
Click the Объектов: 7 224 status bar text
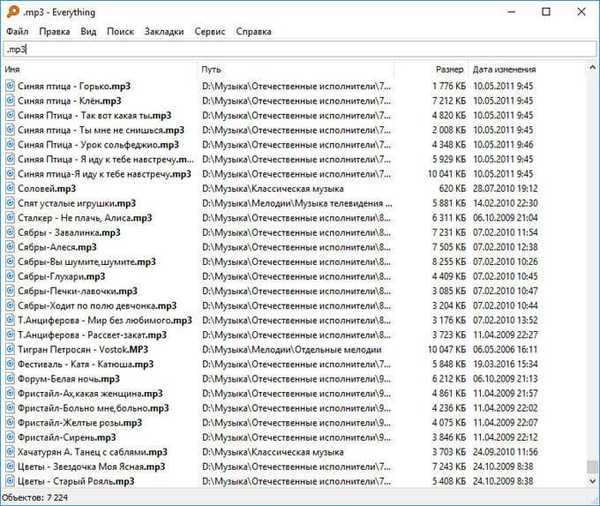click(x=34, y=498)
